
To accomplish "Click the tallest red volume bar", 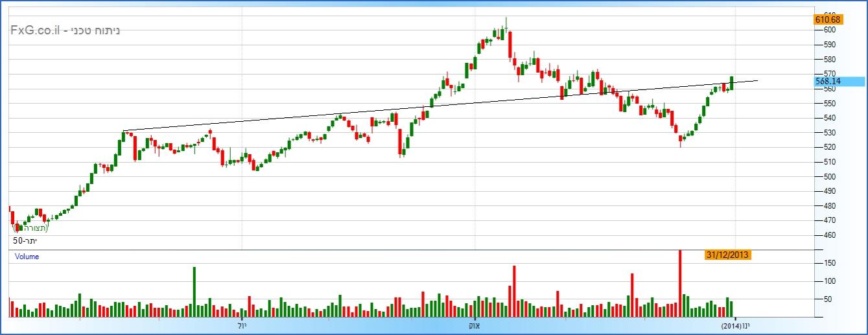I will 680,282.
